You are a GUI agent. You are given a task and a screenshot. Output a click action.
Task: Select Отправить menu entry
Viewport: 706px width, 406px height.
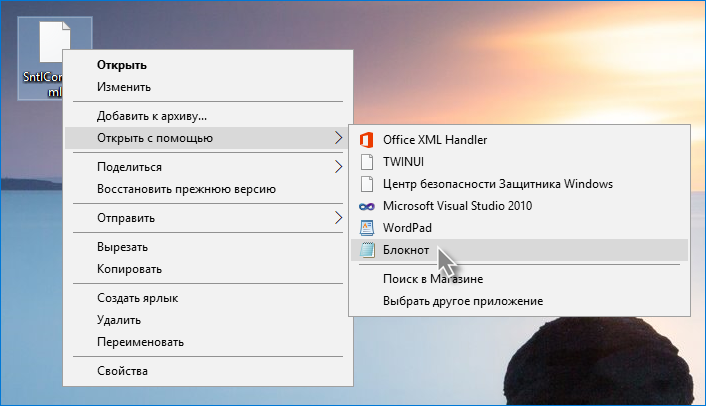click(x=208, y=218)
